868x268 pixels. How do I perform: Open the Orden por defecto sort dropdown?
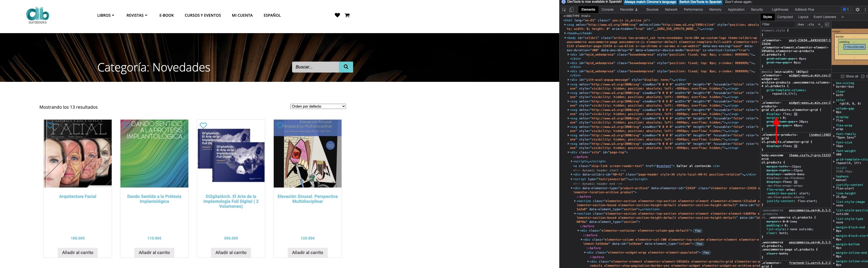[318, 106]
